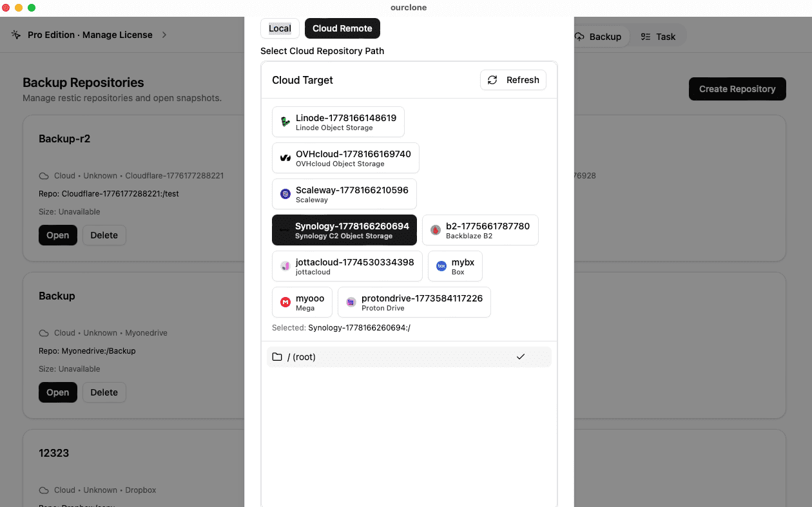This screenshot has width=812, height=507.
Task: Choose the b2-1775661787780 Backblaze target
Action: tap(480, 230)
